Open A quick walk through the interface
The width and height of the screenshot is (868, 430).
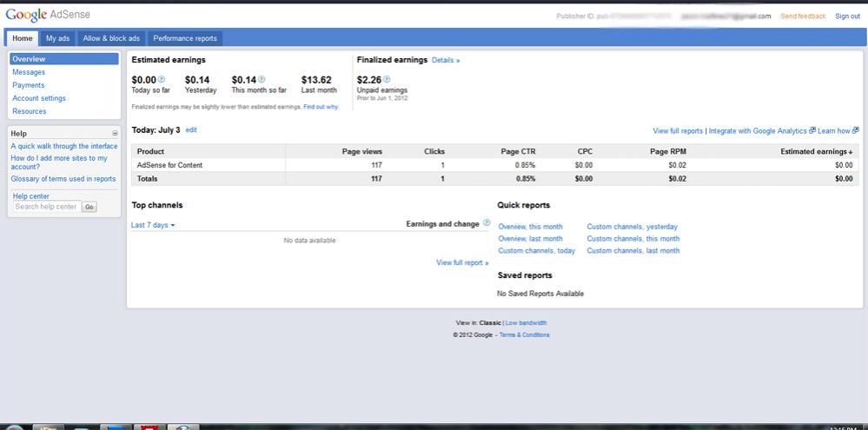pyautogui.click(x=64, y=146)
